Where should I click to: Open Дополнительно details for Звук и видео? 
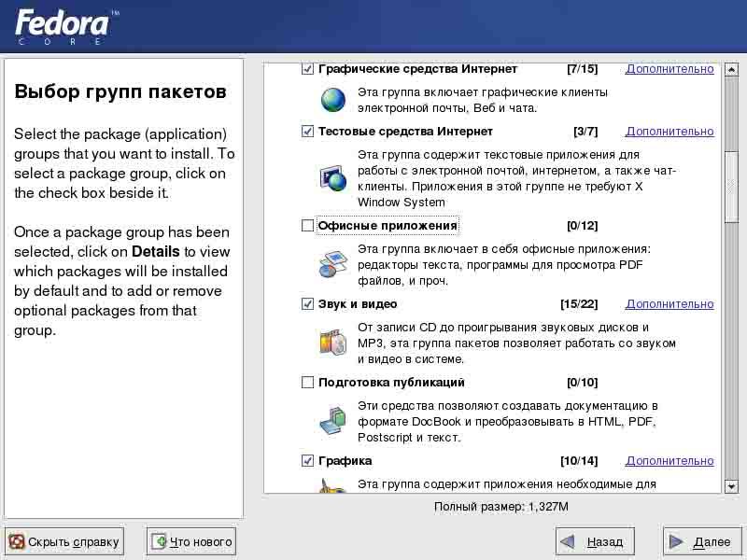click(x=669, y=304)
